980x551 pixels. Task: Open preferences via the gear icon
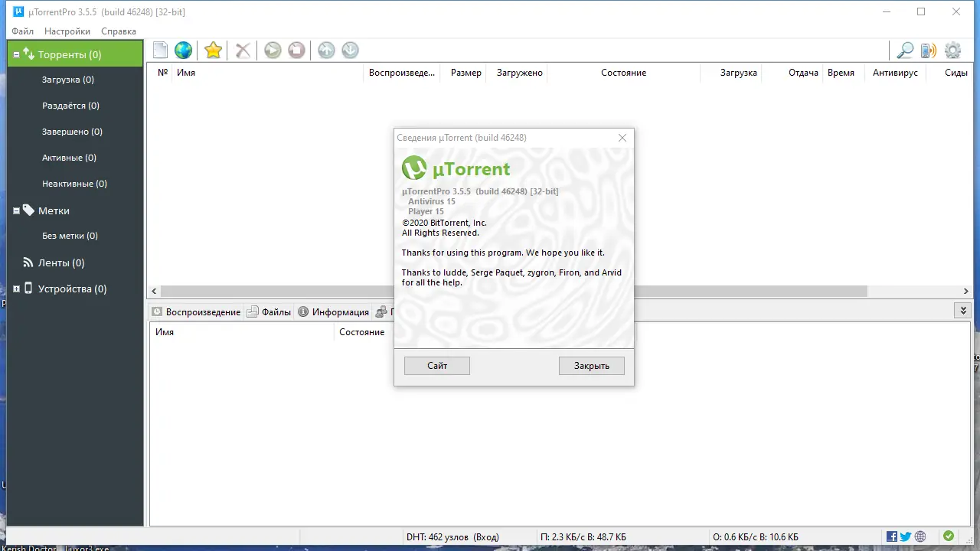pyautogui.click(x=952, y=50)
